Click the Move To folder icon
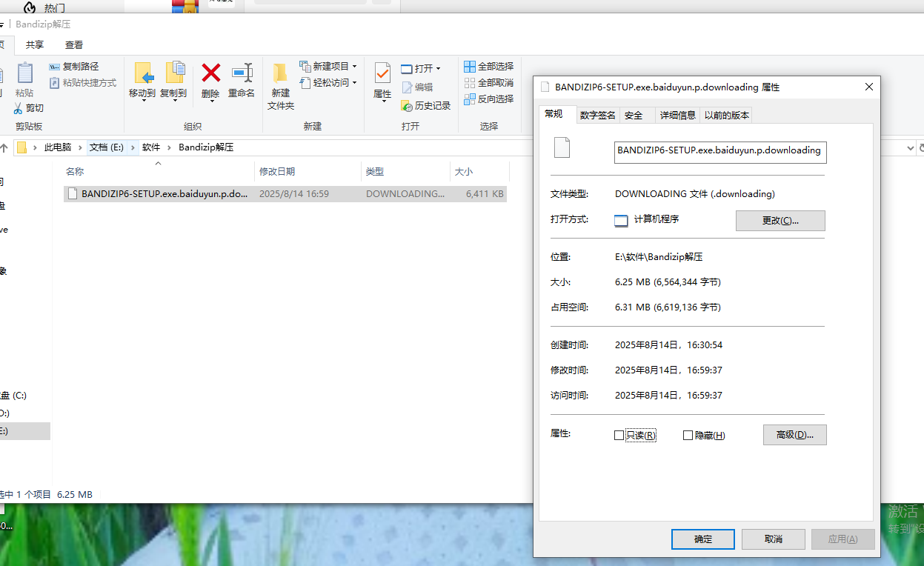This screenshot has height=566, width=924. click(x=142, y=73)
